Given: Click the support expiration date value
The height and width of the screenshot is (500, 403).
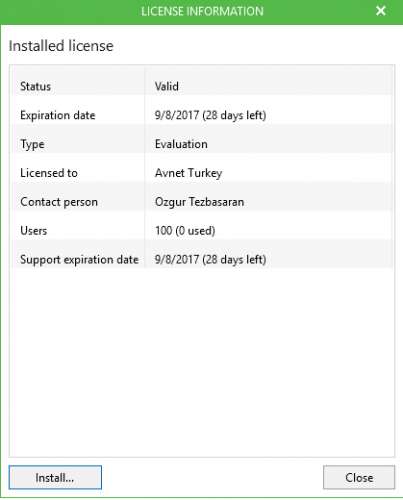Looking at the screenshot, I should (210, 260).
